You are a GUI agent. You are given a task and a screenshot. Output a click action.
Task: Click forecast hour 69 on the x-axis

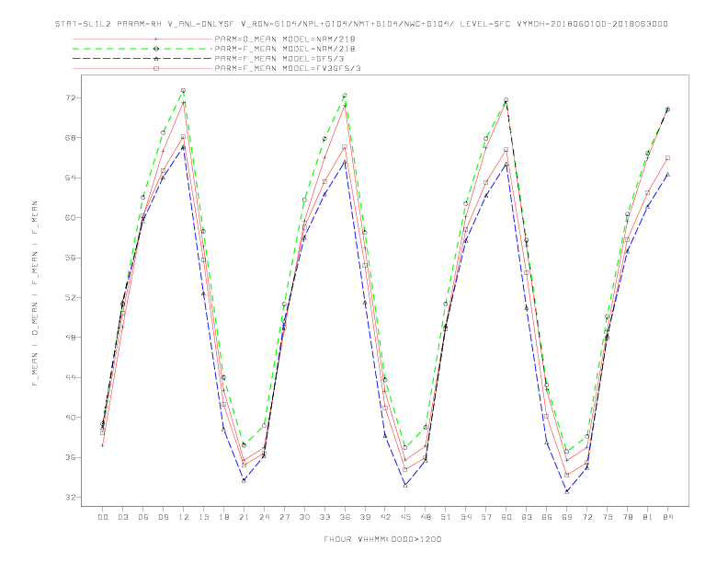567,517
